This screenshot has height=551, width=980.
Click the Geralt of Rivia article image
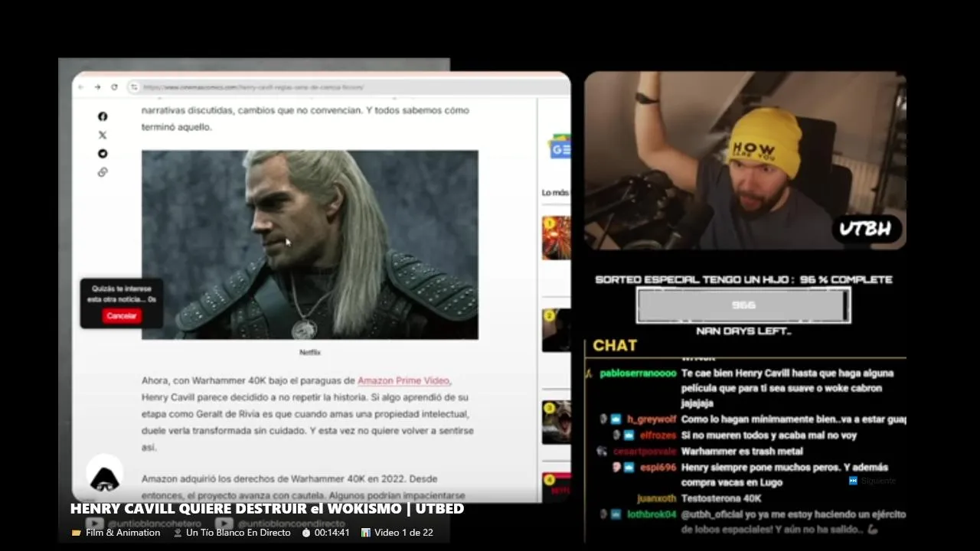click(x=310, y=244)
